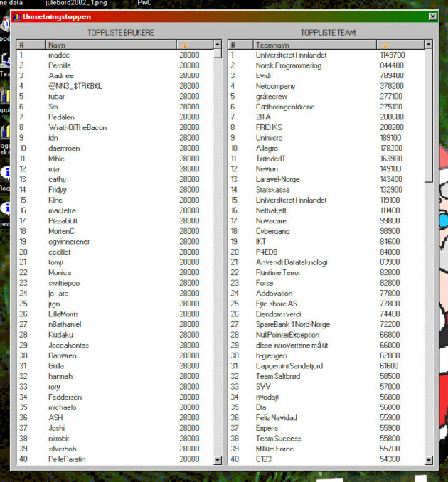
Task: Select user row Gulla
Action: [x=115, y=366]
